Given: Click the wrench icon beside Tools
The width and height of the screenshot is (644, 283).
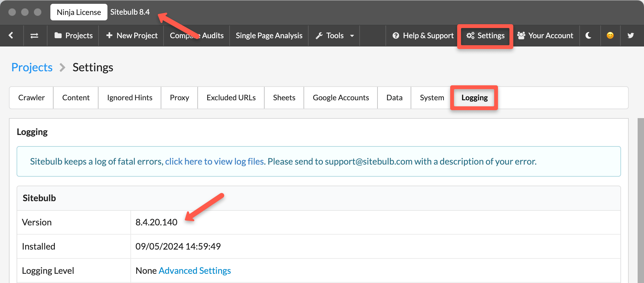Looking at the screenshot, I should pyautogui.click(x=319, y=36).
